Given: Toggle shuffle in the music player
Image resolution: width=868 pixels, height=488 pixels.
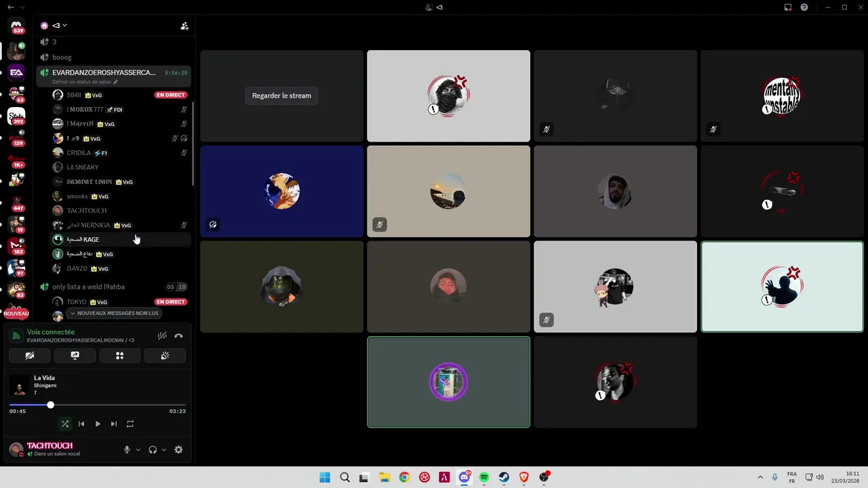Looking at the screenshot, I should pyautogui.click(x=65, y=424).
